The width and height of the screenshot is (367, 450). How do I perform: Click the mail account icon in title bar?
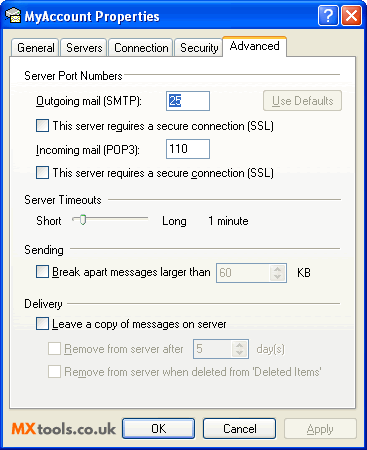coord(13,16)
